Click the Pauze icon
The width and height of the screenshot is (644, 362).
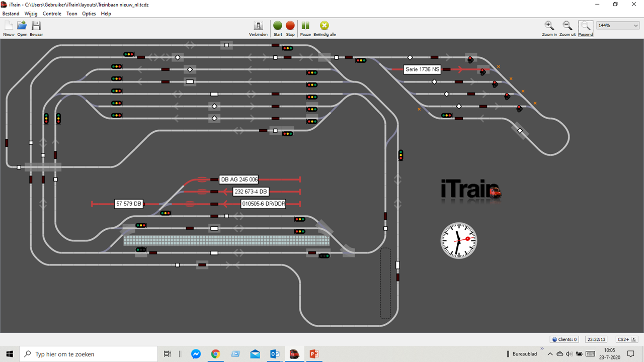[305, 29]
